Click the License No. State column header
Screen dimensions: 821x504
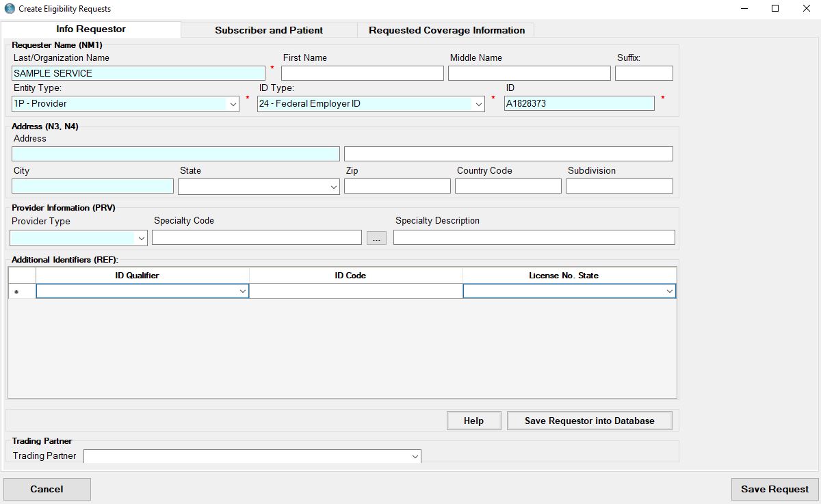click(570, 276)
